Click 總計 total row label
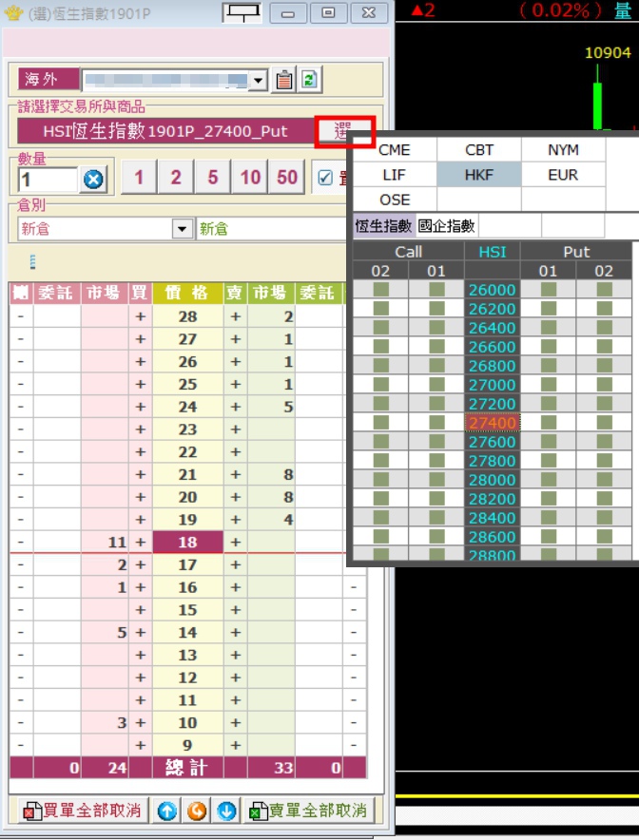The height and width of the screenshot is (840, 639). [x=187, y=768]
